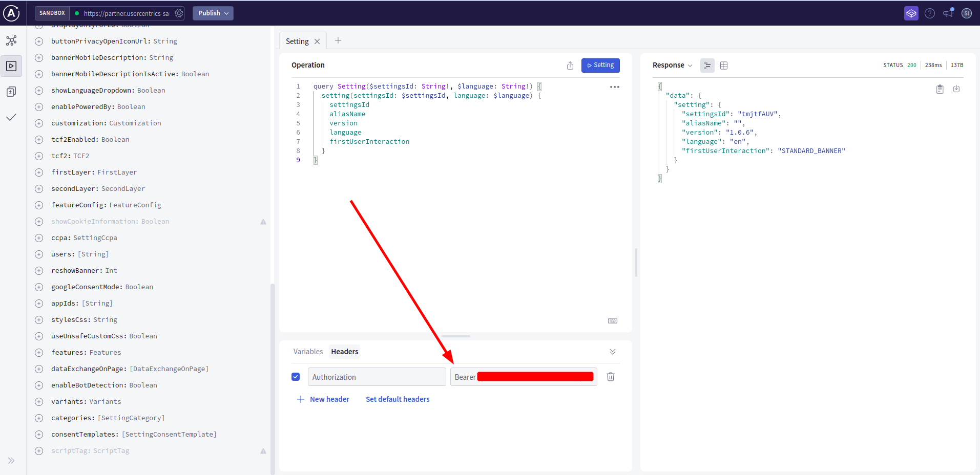Add features field to the query
The image size is (980, 475).
click(39, 353)
